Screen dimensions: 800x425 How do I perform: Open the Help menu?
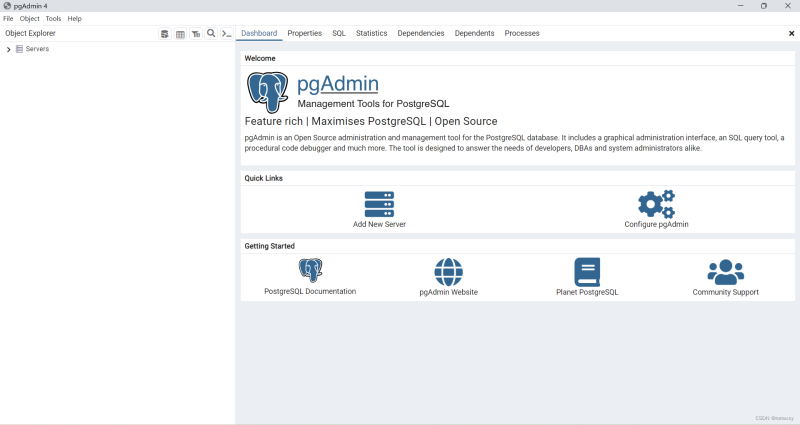coord(74,18)
